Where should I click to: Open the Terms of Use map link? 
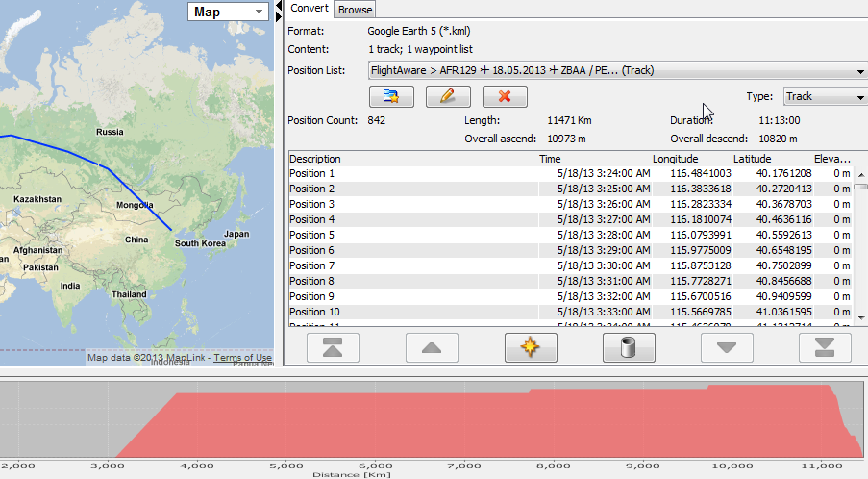pos(242,358)
